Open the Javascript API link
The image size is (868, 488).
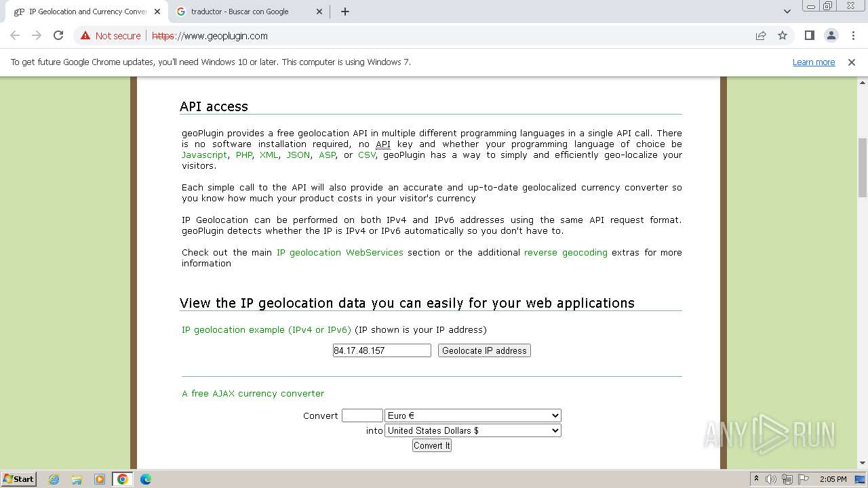click(x=204, y=155)
